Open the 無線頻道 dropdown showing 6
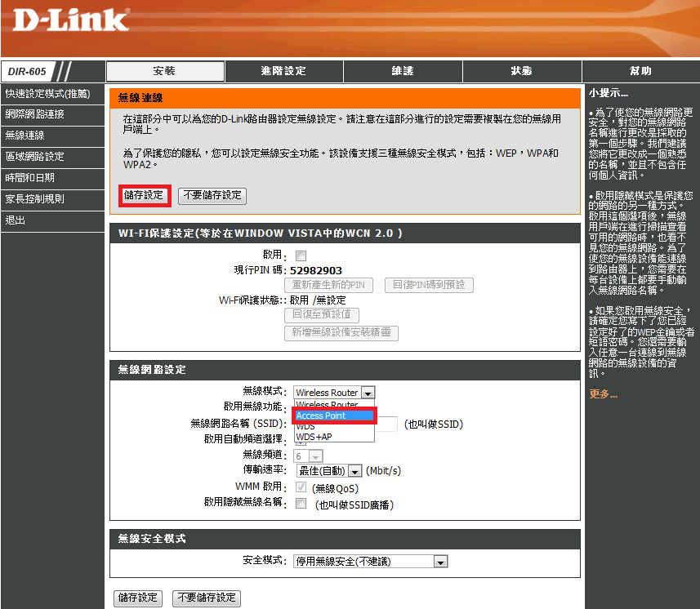The height and width of the screenshot is (609, 700). click(308, 456)
